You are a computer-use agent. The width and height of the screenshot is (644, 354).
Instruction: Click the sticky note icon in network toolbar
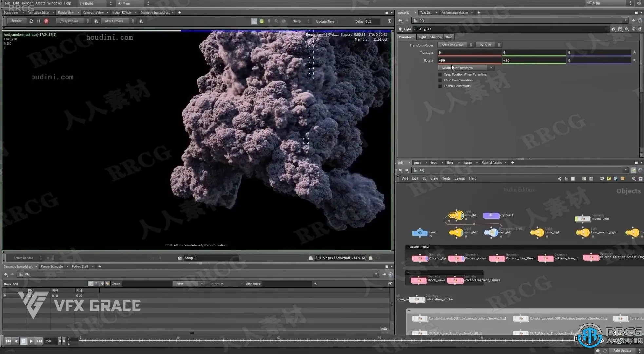pyautogui.click(x=609, y=179)
